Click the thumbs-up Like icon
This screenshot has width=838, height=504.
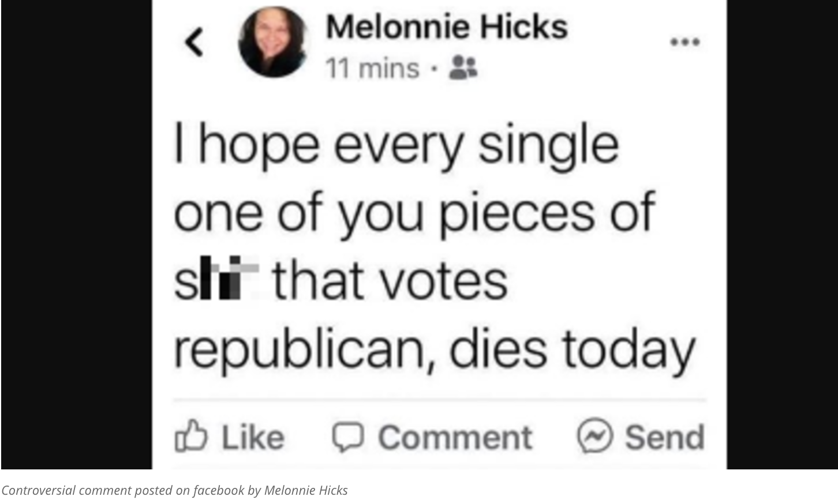(190, 437)
